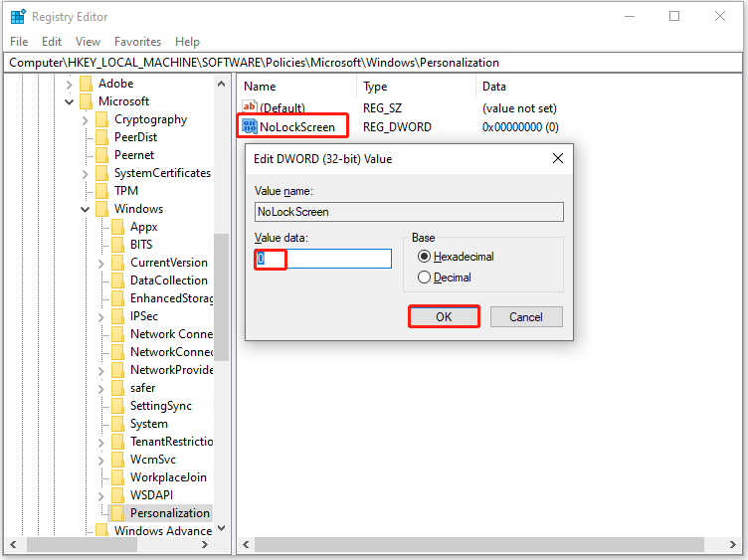Select the EnhancedStorage folder icon
The width and height of the screenshot is (748, 560).
117,298
